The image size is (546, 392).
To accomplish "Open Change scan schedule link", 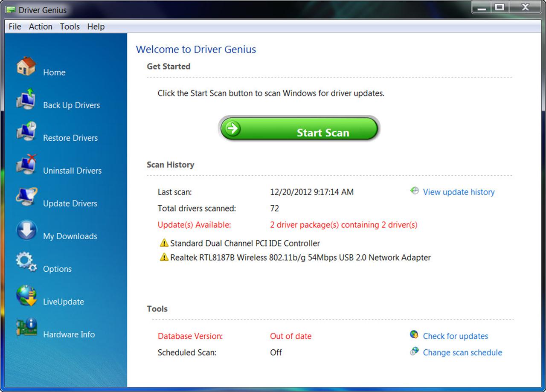I will coord(462,352).
